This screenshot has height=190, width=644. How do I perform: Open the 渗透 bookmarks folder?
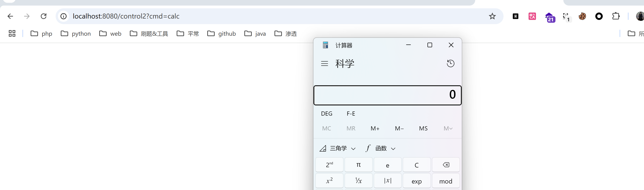(x=286, y=34)
